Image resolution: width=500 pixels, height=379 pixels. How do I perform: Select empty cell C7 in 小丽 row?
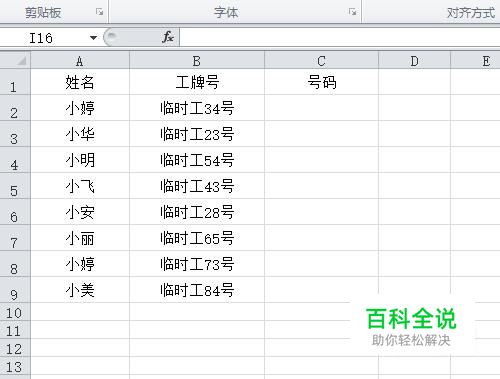(x=321, y=238)
